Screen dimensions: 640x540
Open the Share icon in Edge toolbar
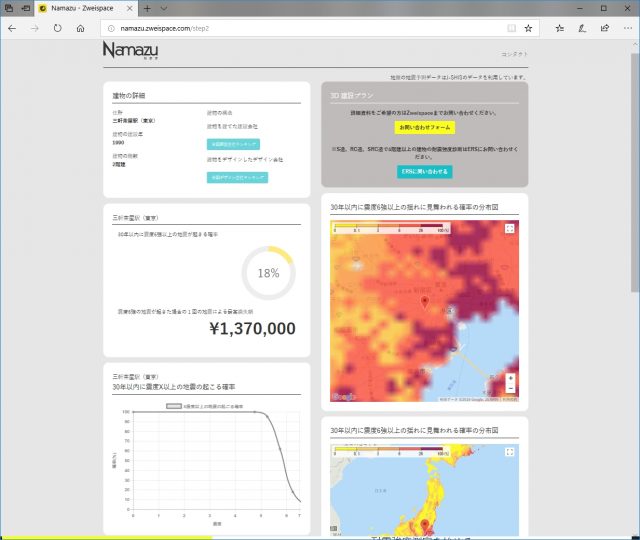point(603,28)
